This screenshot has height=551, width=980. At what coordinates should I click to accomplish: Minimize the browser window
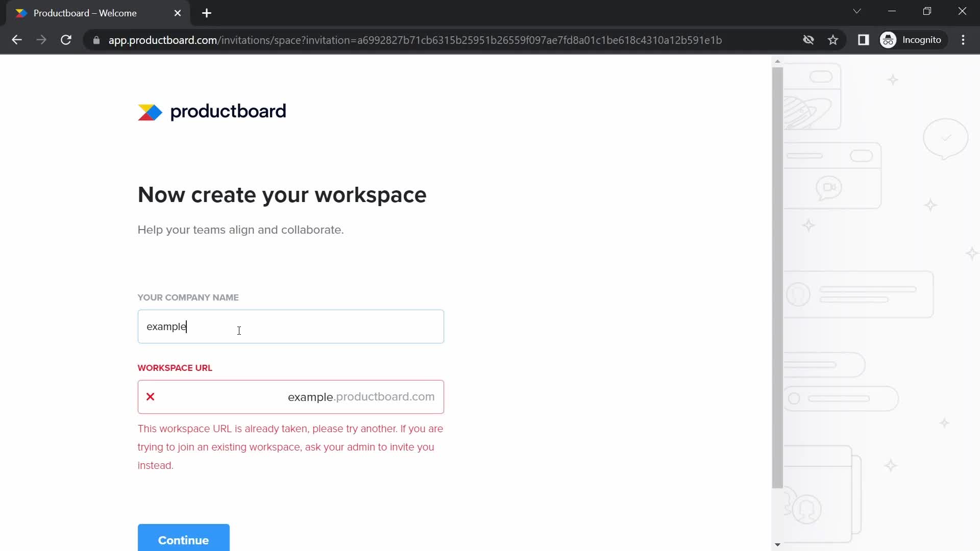(892, 11)
